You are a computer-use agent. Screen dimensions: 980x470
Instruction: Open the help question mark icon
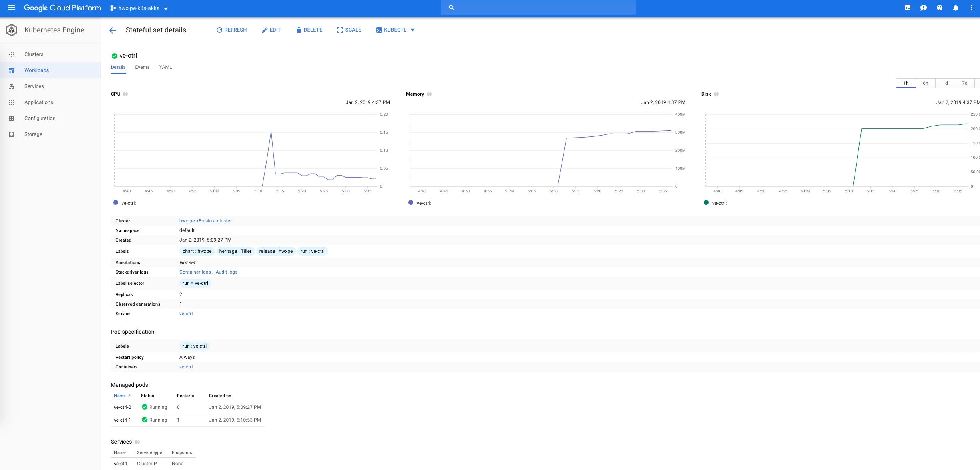point(939,8)
